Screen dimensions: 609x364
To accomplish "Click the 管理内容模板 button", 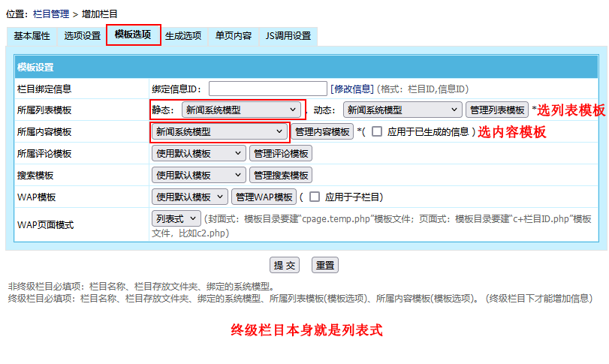I will 322,132.
